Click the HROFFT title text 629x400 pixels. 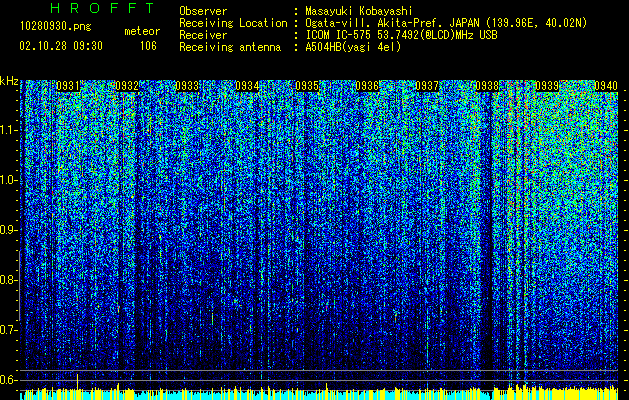click(103, 8)
